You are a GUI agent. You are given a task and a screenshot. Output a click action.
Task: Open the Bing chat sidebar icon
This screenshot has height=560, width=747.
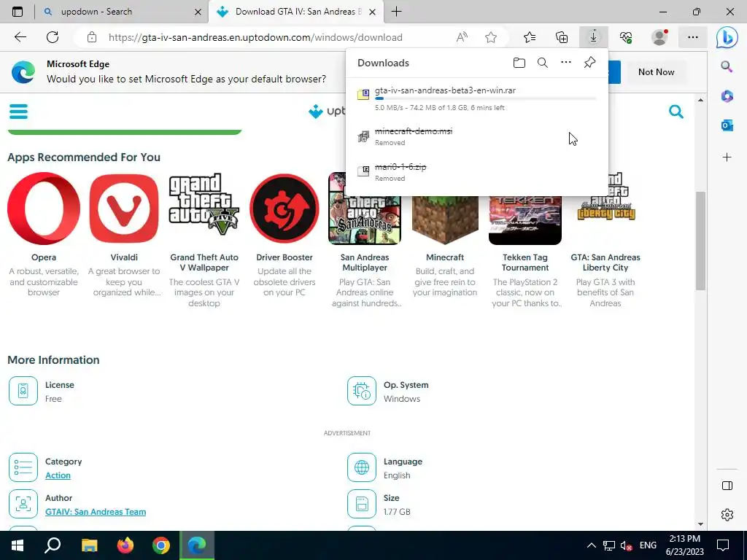(727, 38)
